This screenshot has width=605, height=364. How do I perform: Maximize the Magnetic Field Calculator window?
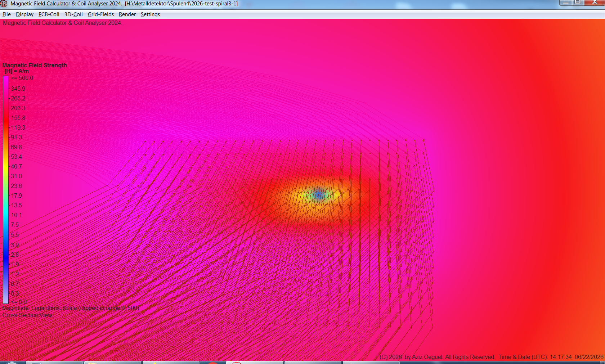point(578,3)
